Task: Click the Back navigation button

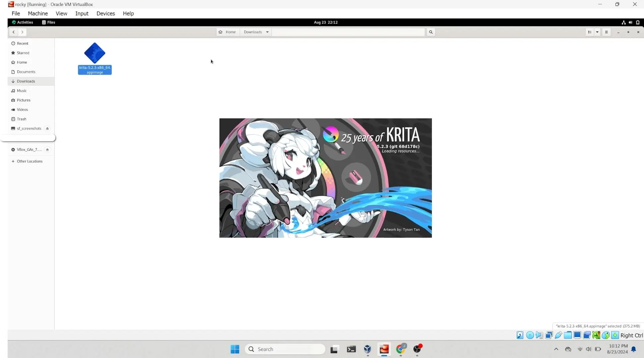Action: (14, 32)
